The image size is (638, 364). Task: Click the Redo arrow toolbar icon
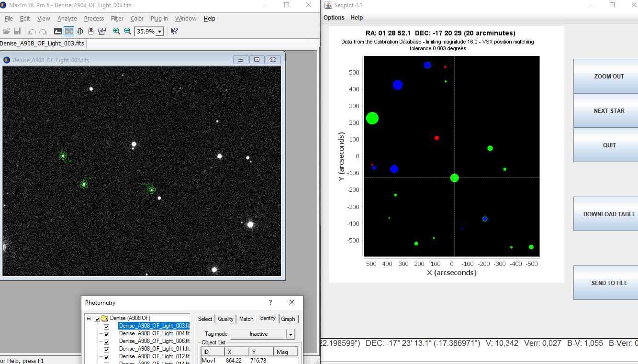(x=43, y=31)
